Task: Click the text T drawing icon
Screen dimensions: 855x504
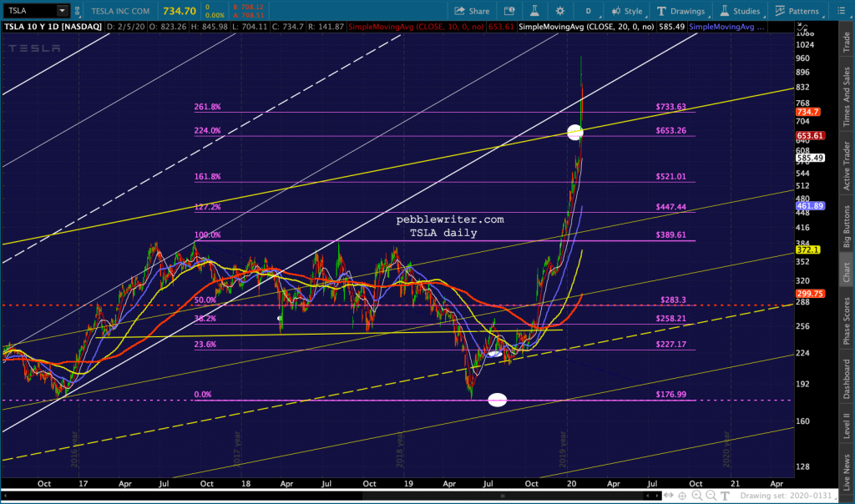Action: [725, 496]
